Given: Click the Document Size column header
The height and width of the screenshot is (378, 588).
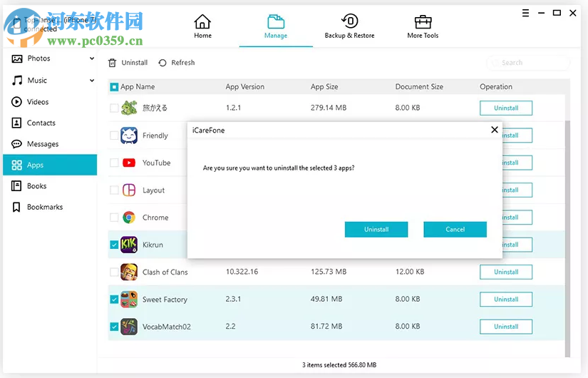Looking at the screenshot, I should pos(419,87).
